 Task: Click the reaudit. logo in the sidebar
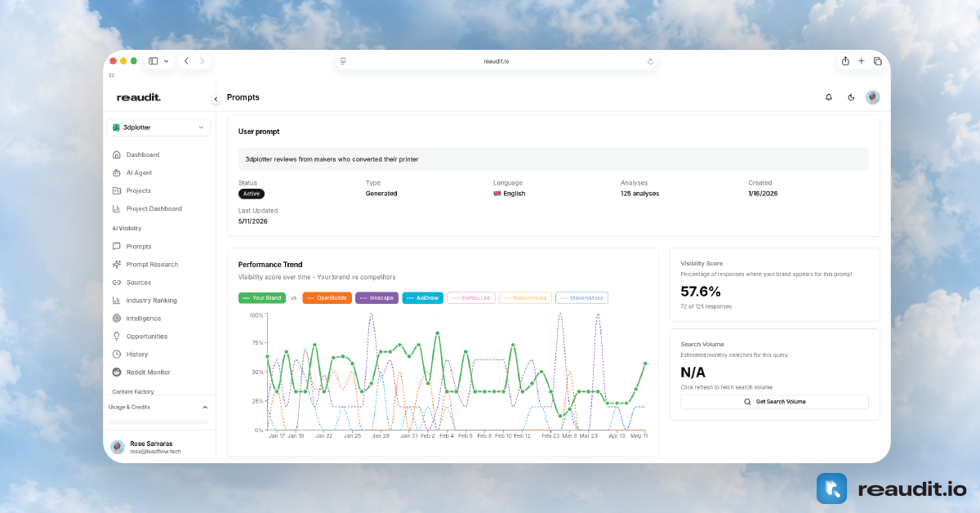139,97
